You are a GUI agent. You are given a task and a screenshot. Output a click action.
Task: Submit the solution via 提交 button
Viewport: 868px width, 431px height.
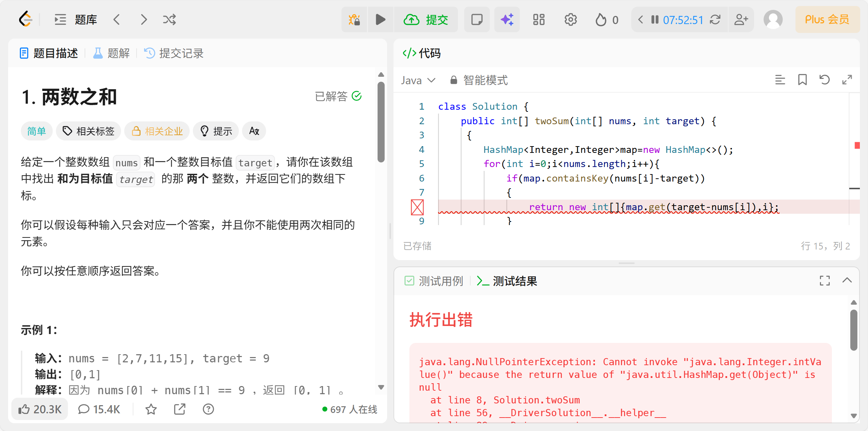(x=426, y=19)
